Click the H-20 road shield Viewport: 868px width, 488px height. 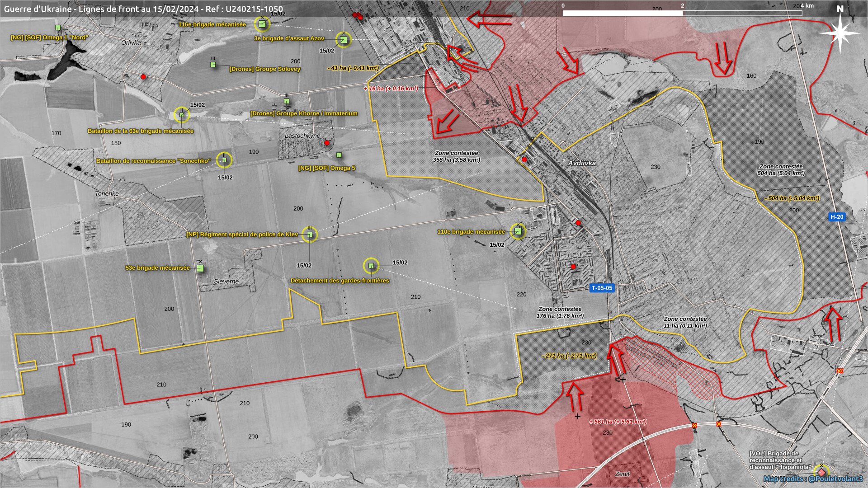point(837,217)
